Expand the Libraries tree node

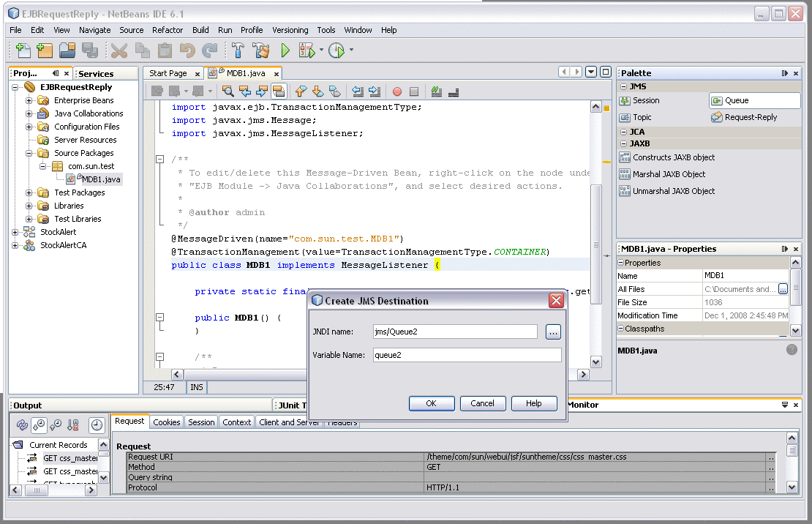pos(29,206)
